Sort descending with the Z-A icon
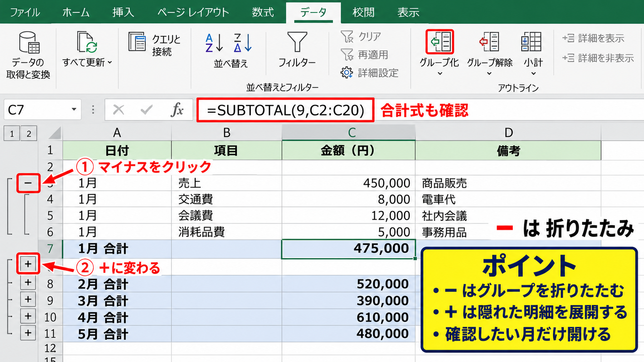Screen dimensions: 644x362 243,43
